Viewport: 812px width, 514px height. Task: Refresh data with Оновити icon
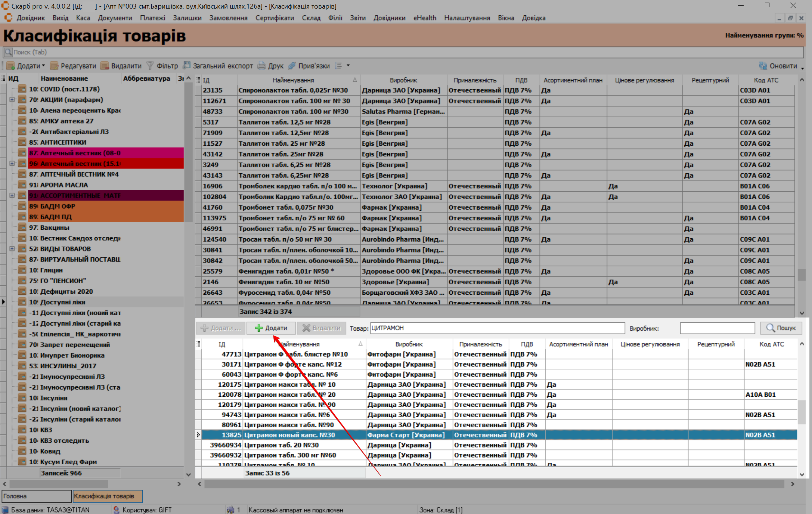click(763, 66)
